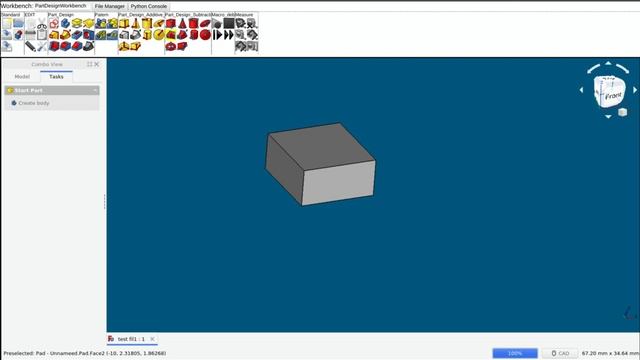Click the Front face of navigation cube
640x360 pixels.
[x=613, y=96]
